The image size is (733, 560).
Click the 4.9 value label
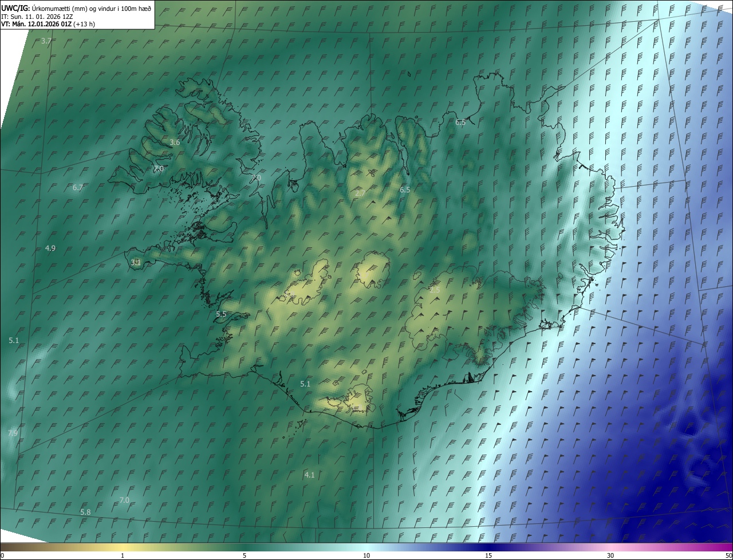coord(50,249)
